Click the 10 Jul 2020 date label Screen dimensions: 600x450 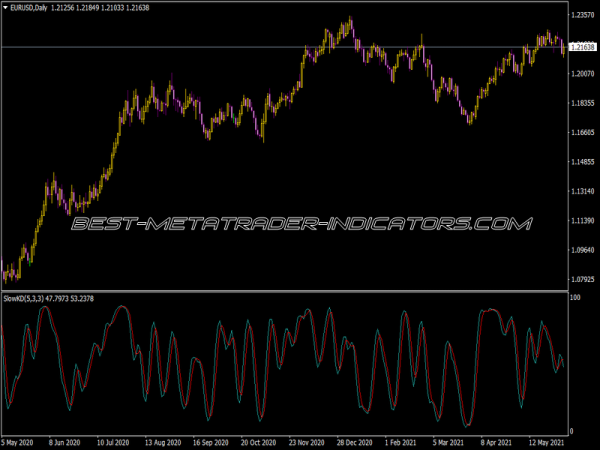(116, 441)
